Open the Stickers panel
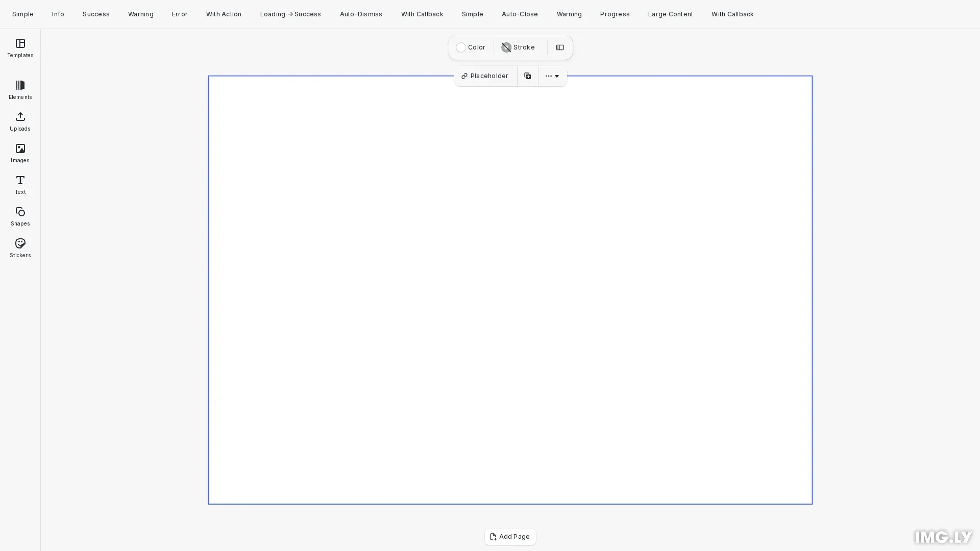The width and height of the screenshot is (980, 551). pos(20,248)
